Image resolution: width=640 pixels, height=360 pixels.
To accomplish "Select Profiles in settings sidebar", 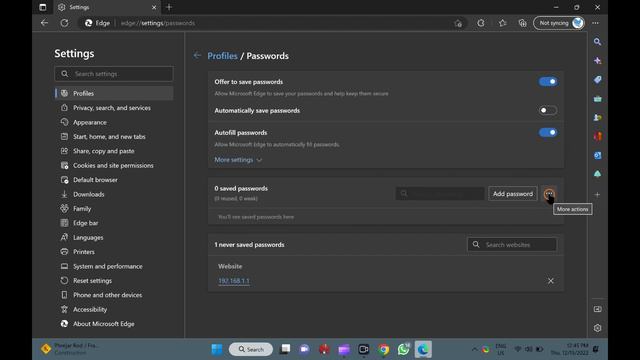I will tap(114, 93).
